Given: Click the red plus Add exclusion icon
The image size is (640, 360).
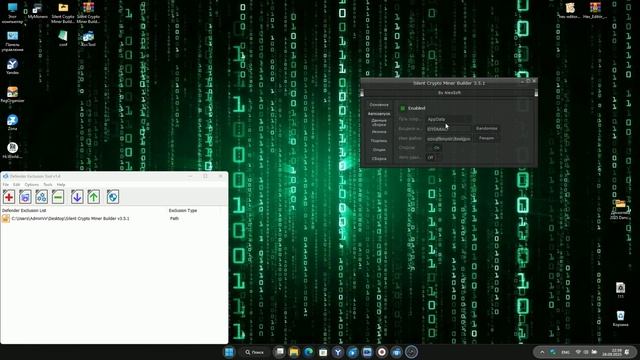Looking at the screenshot, I should pos(9,197).
